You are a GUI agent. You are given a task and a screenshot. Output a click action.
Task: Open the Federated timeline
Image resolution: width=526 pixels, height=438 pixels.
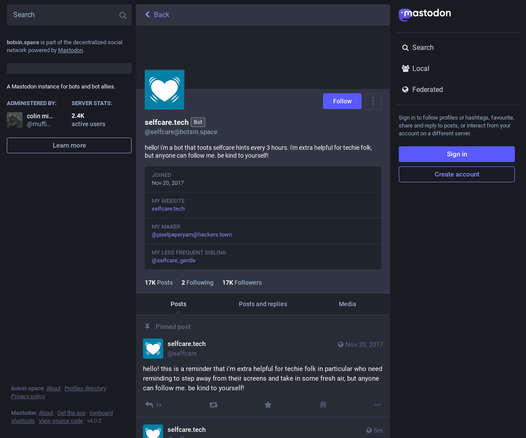[x=422, y=90]
